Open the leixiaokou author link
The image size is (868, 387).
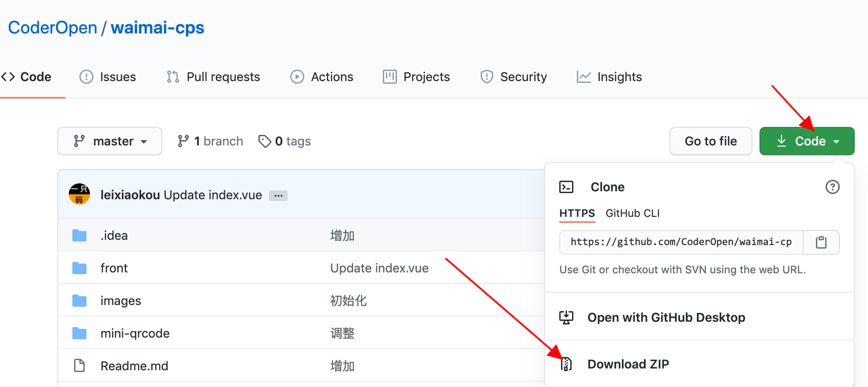[x=130, y=195]
